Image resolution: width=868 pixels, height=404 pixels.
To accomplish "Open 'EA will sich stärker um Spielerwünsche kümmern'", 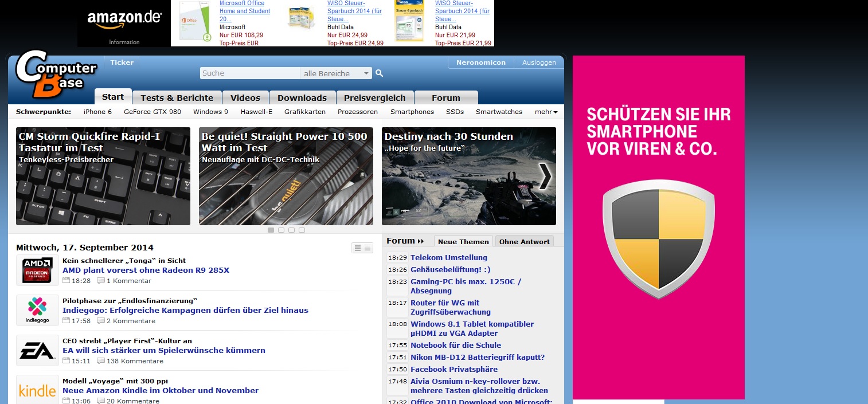I will (x=164, y=351).
